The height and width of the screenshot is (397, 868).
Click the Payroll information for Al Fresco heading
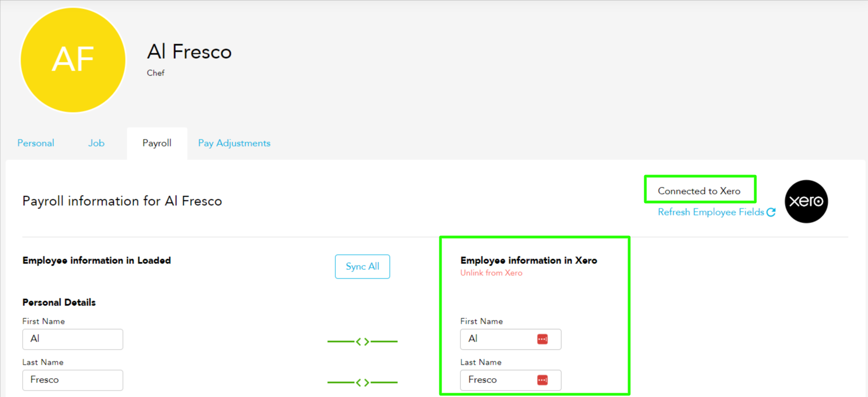[x=122, y=201]
